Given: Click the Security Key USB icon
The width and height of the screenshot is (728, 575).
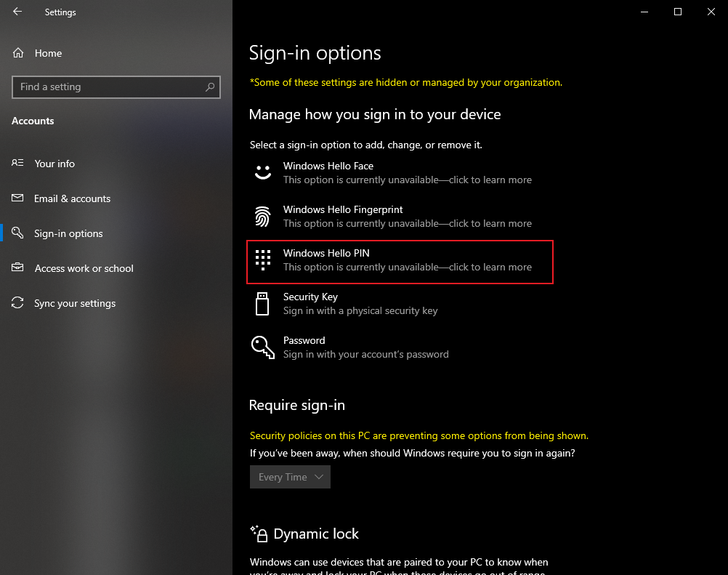Looking at the screenshot, I should point(262,304).
